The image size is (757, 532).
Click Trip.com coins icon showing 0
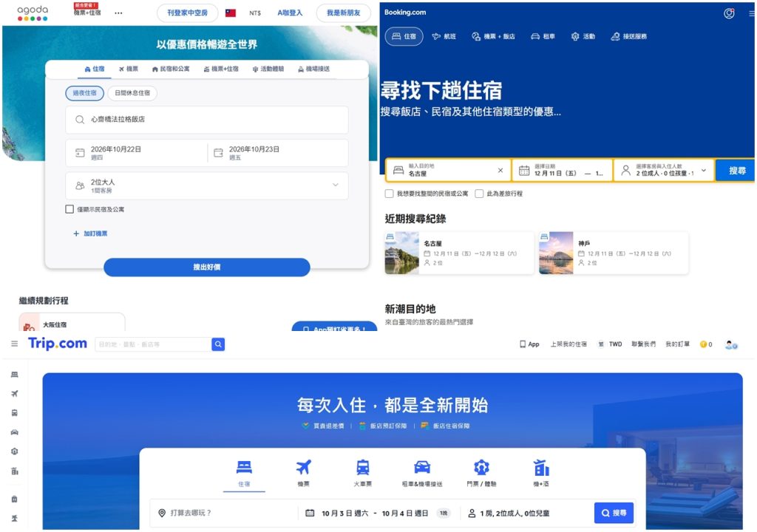[x=706, y=344]
